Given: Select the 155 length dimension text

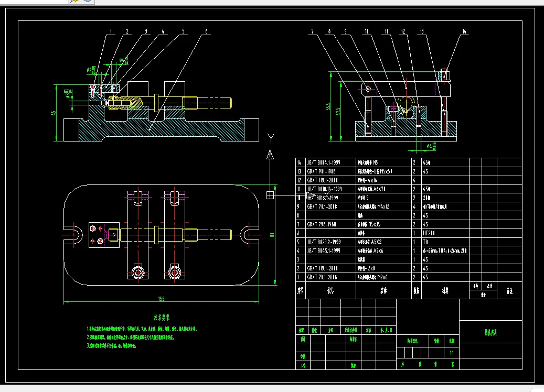Looking at the screenshot, I should click(161, 298).
